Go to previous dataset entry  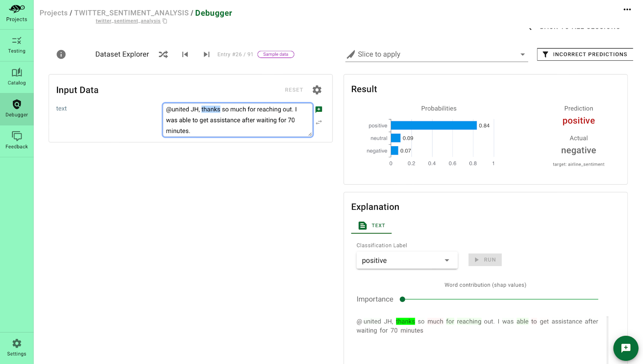tap(185, 54)
